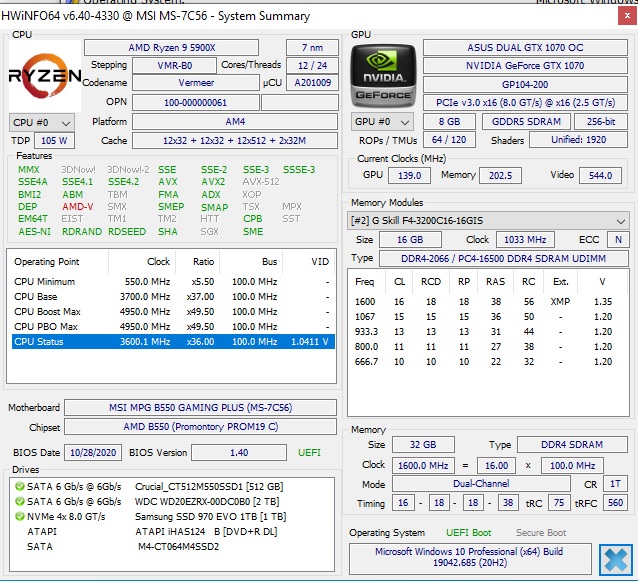Screen dimensions: 638x583
Task: Click the 8 GB video memory field
Action: 449,121
